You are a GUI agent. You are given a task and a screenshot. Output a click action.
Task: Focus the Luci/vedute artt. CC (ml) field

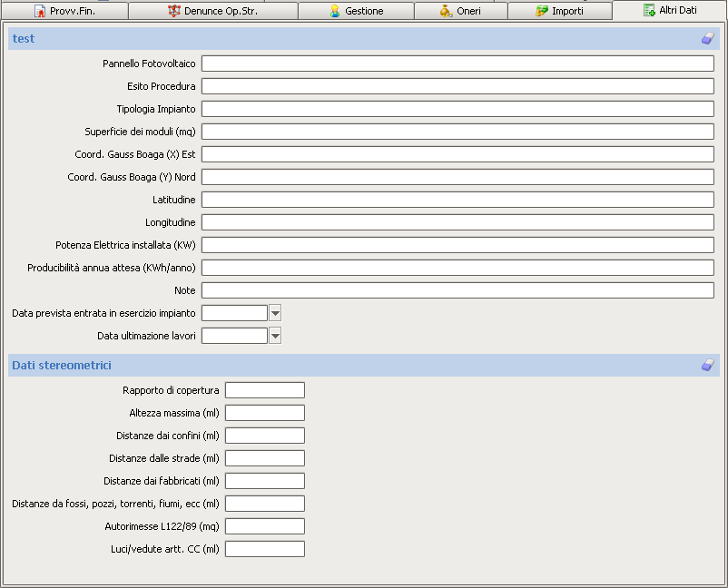[x=264, y=549]
